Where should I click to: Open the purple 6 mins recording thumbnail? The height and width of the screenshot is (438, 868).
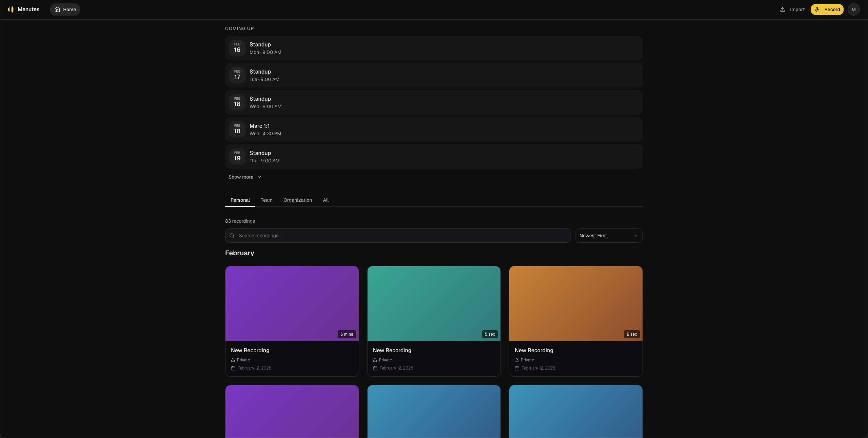pyautogui.click(x=292, y=303)
